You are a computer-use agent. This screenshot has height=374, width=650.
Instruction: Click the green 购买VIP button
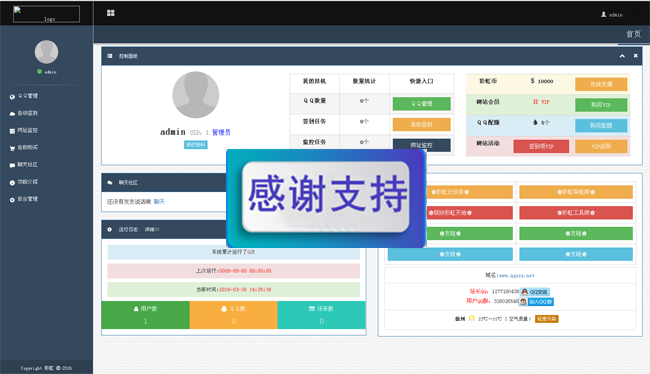pyautogui.click(x=601, y=105)
